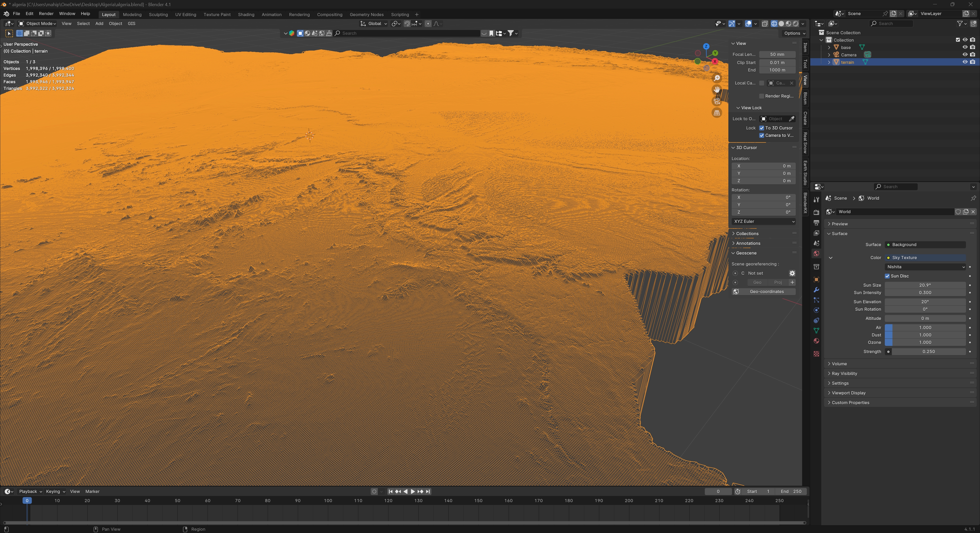Click the zoom magnifier viewport gizmo

(717, 78)
